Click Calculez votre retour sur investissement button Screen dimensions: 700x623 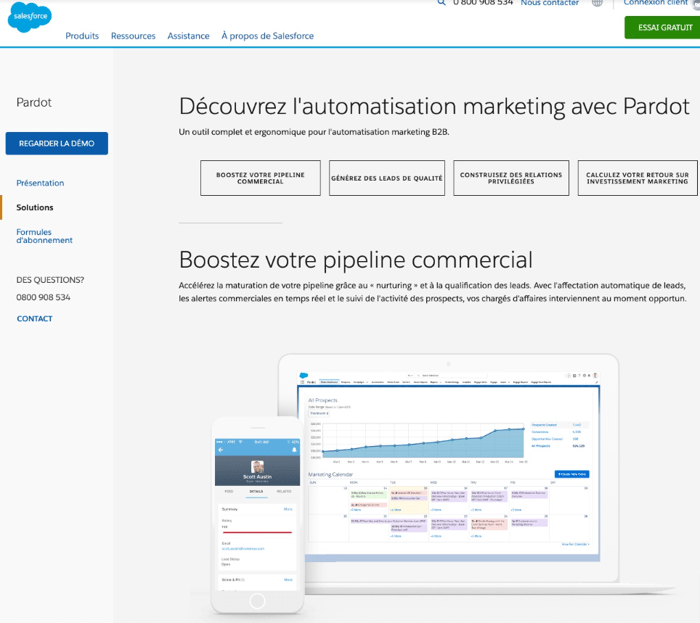pyautogui.click(x=638, y=178)
